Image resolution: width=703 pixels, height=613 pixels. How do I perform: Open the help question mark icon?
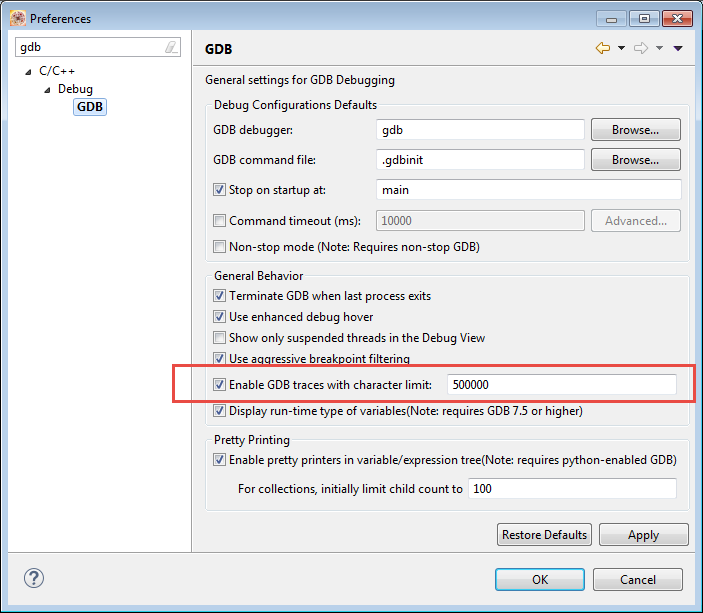tap(34, 578)
